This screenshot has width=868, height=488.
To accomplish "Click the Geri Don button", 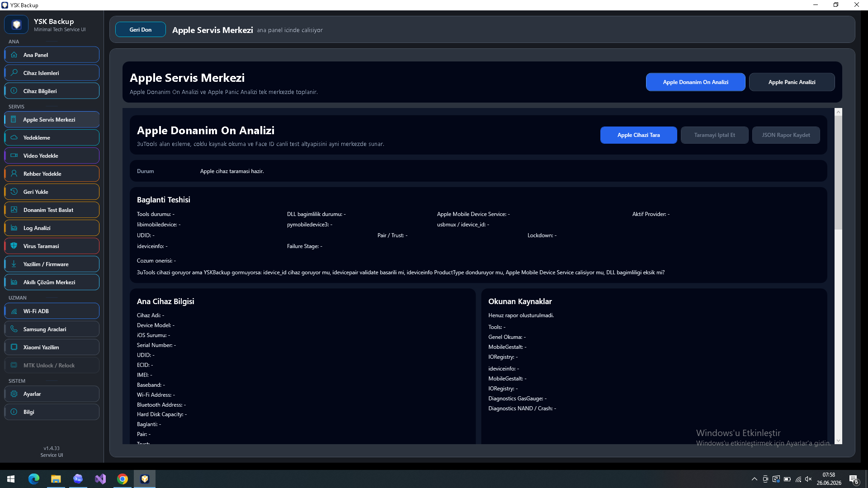I will (141, 30).
